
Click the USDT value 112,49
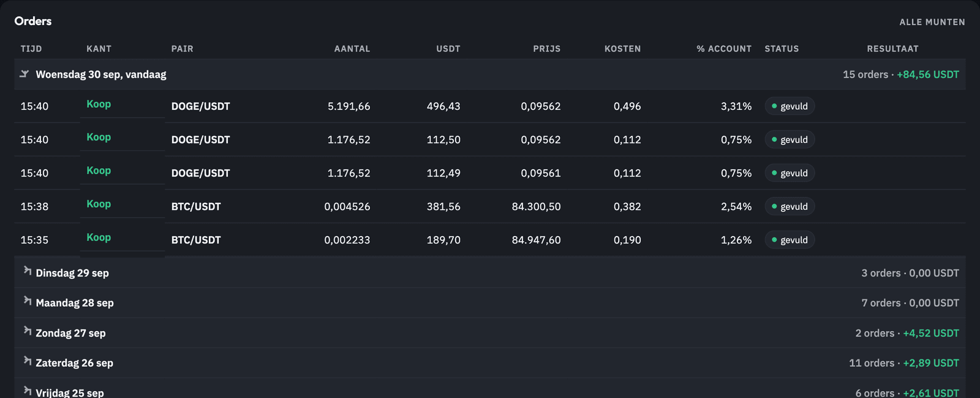pos(443,173)
